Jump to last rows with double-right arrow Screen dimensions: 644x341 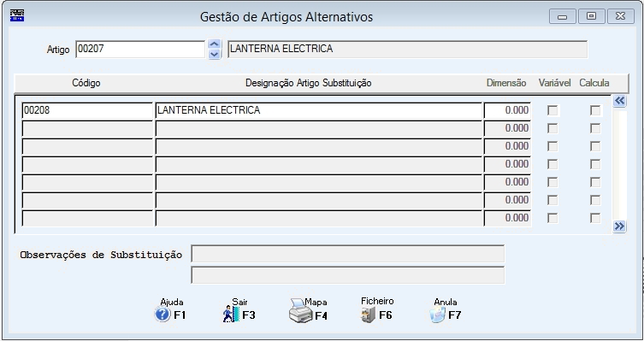[x=619, y=226]
